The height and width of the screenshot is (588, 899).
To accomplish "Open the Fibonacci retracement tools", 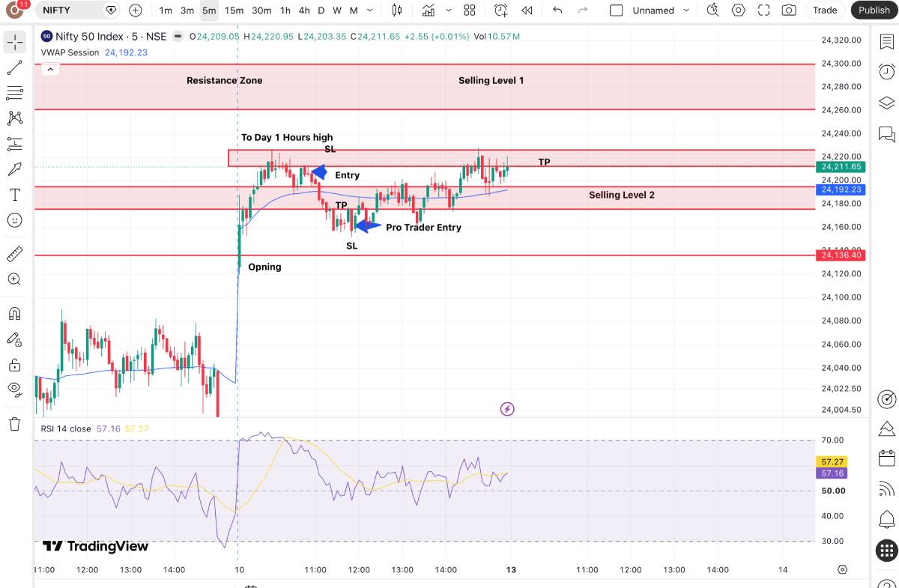I will (15, 93).
